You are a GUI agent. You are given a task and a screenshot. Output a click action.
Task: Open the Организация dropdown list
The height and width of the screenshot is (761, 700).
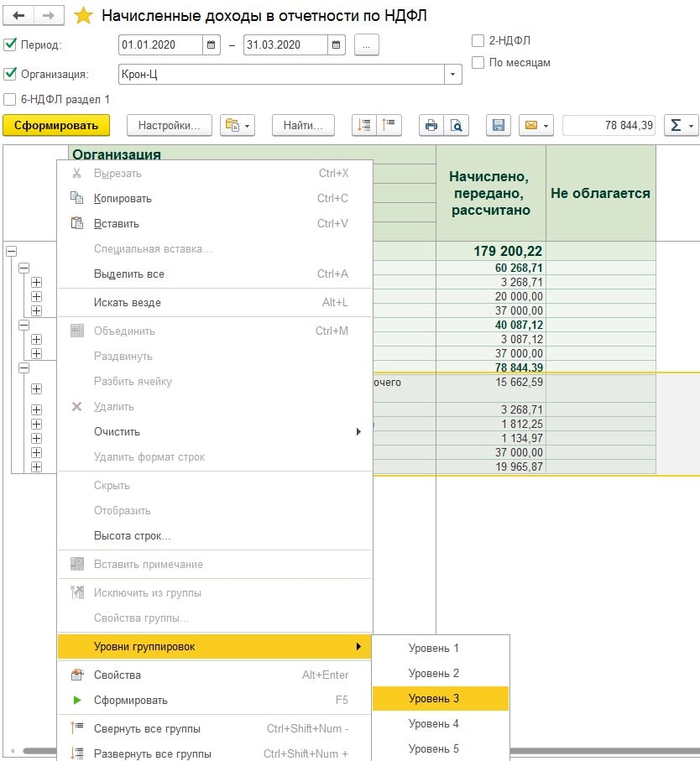453,75
